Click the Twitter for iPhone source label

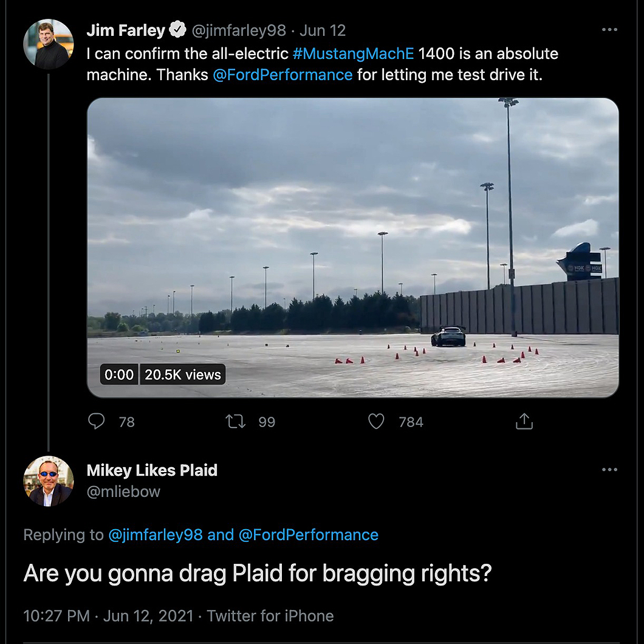(x=270, y=616)
